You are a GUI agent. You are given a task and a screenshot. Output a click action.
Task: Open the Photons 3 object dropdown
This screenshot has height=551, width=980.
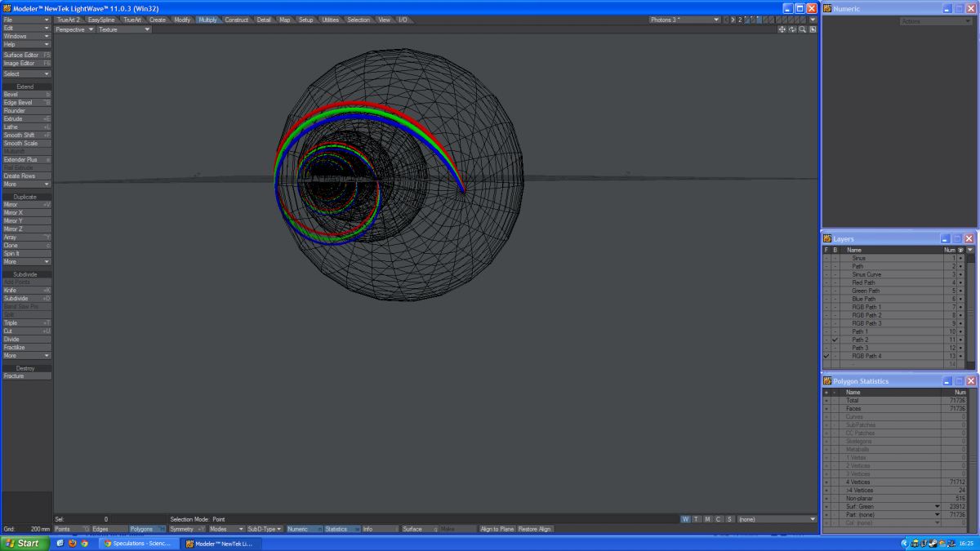[x=684, y=20]
